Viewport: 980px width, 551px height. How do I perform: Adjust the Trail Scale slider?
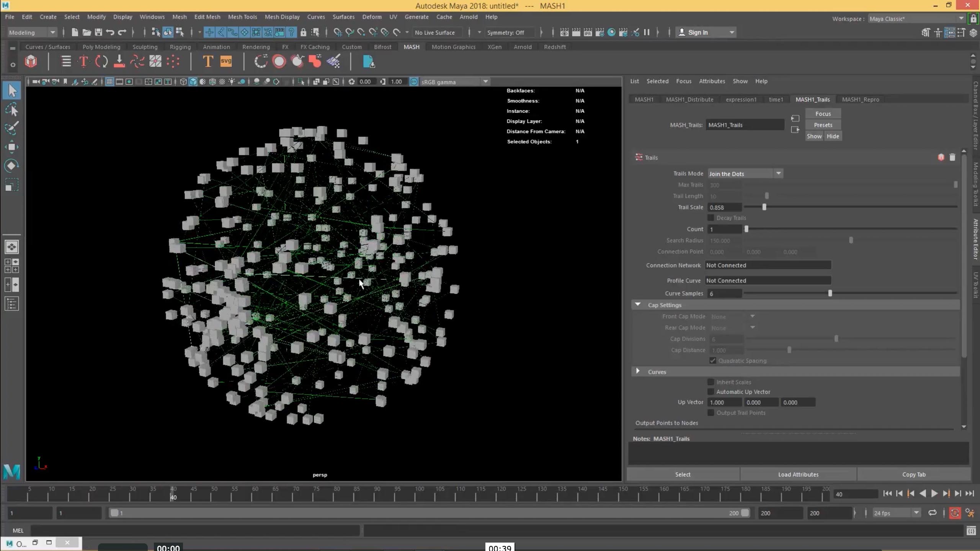(x=764, y=207)
